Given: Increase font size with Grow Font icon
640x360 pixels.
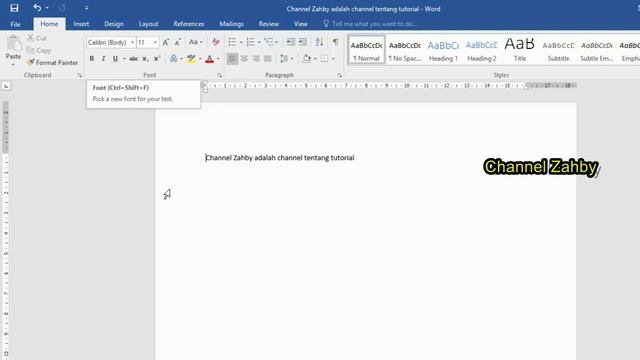Looking at the screenshot, I should click(166, 42).
